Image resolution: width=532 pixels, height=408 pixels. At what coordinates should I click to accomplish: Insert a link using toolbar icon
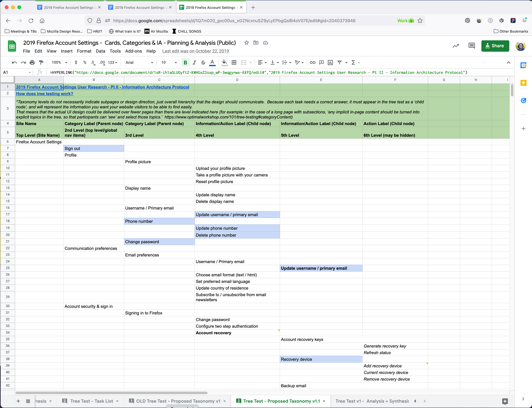point(313,62)
